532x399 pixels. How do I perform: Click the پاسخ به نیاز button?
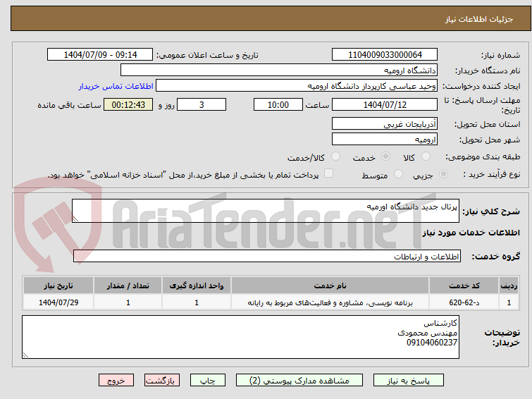click(409, 381)
